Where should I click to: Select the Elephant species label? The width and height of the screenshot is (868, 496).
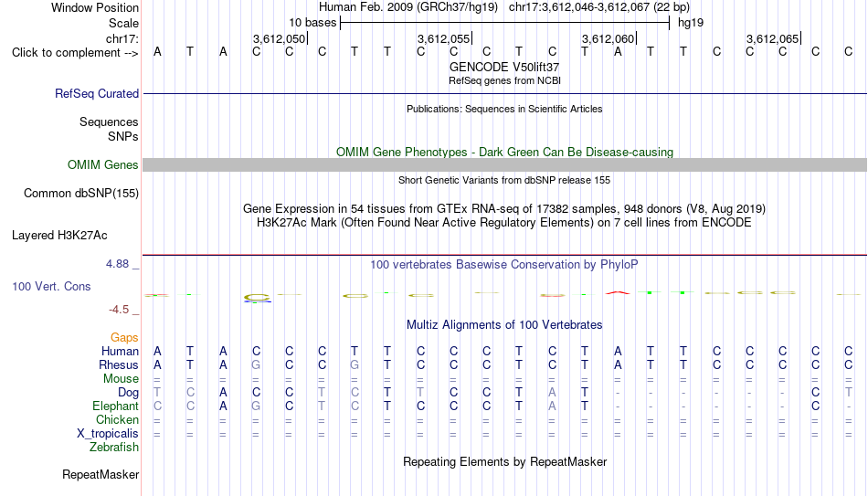pos(115,406)
